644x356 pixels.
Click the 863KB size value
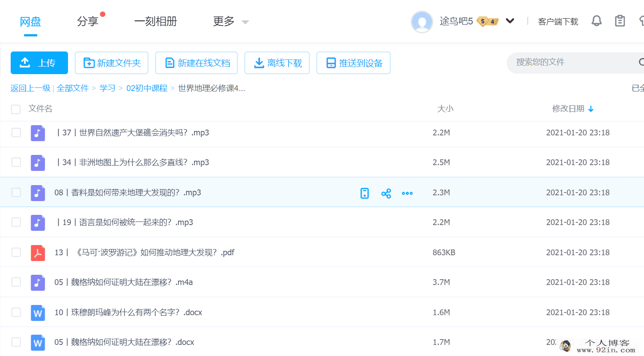[444, 253]
